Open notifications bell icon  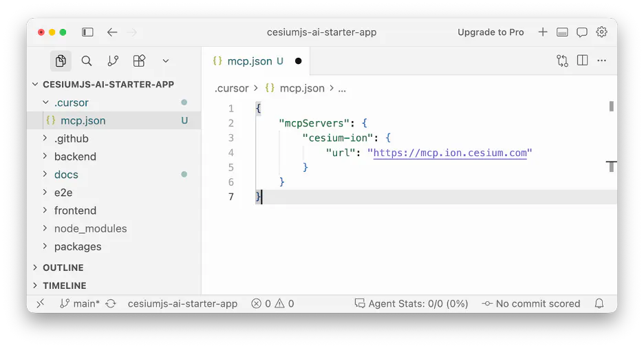pos(599,304)
